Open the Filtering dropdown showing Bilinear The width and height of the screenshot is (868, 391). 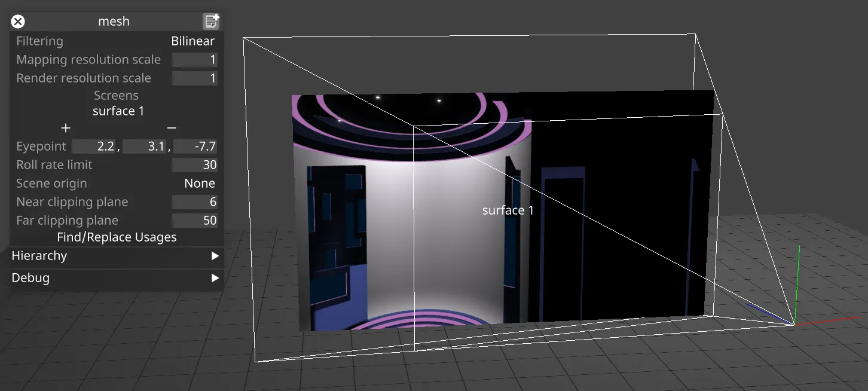(192, 41)
